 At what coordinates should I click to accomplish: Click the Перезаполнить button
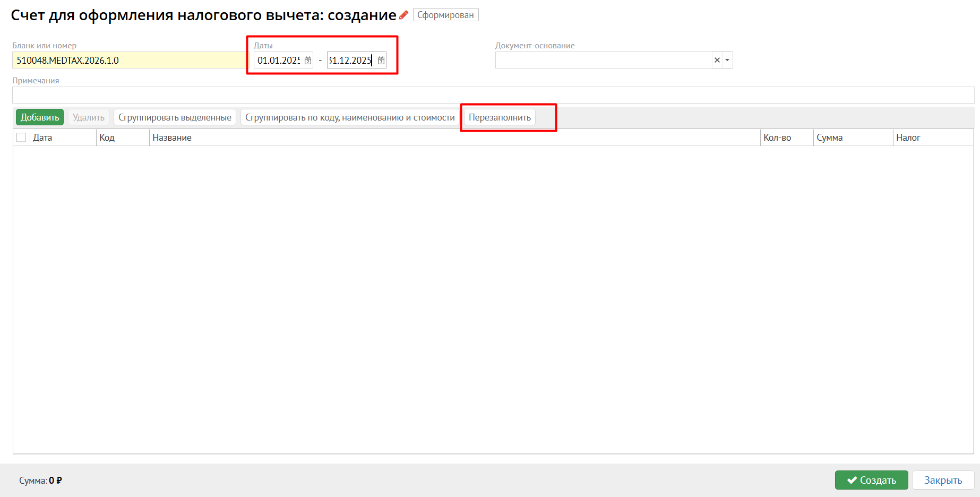click(x=500, y=117)
